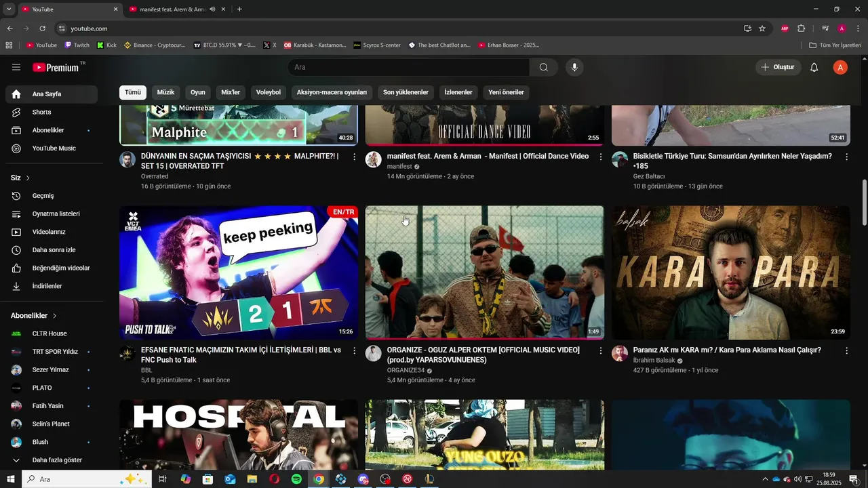868x488 pixels.
Task: Open options for BBL vs FNC video
Action: coord(354,350)
